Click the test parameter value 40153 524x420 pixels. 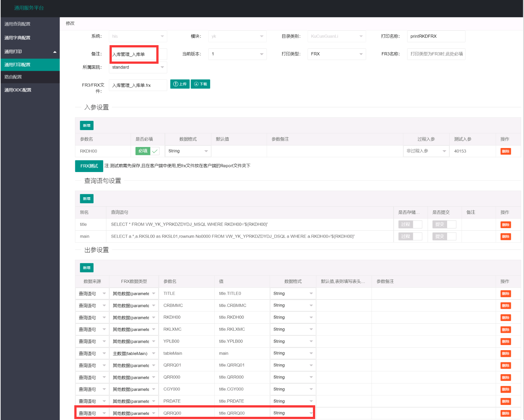click(460, 151)
